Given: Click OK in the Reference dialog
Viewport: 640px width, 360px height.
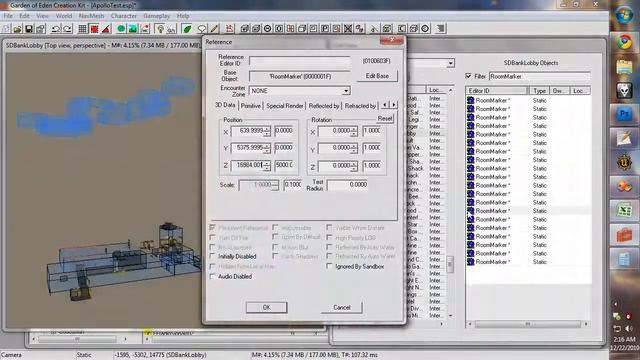Looking at the screenshot, I should click(267, 307).
